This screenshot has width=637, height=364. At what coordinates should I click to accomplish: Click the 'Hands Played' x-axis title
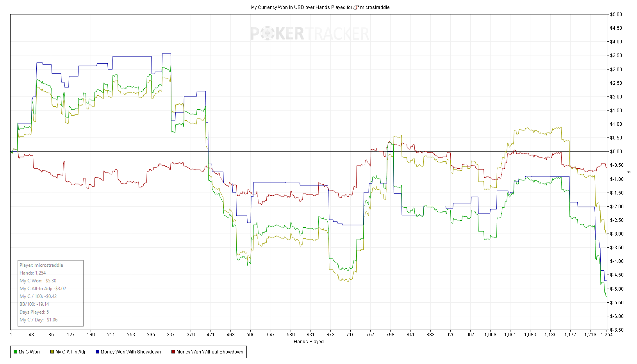[309, 342]
